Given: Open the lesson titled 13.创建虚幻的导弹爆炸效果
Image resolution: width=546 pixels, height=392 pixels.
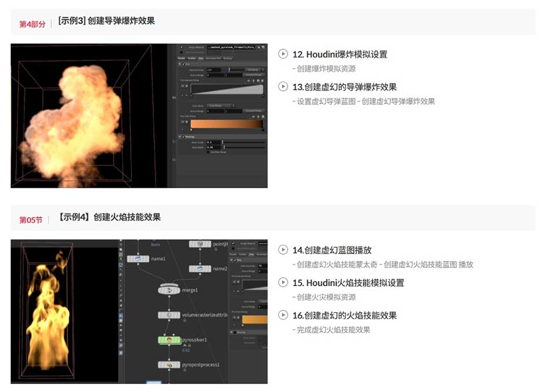Looking at the screenshot, I should (x=345, y=87).
